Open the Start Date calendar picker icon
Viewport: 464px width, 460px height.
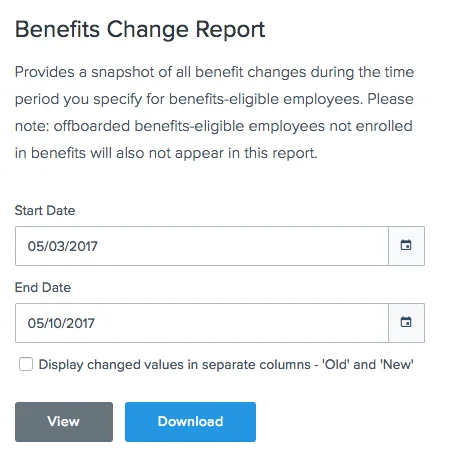tap(406, 246)
